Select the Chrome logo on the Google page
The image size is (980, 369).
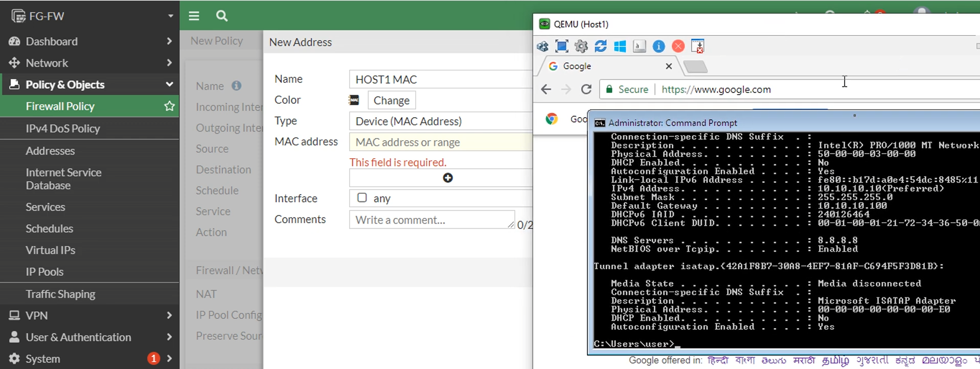[552, 119]
